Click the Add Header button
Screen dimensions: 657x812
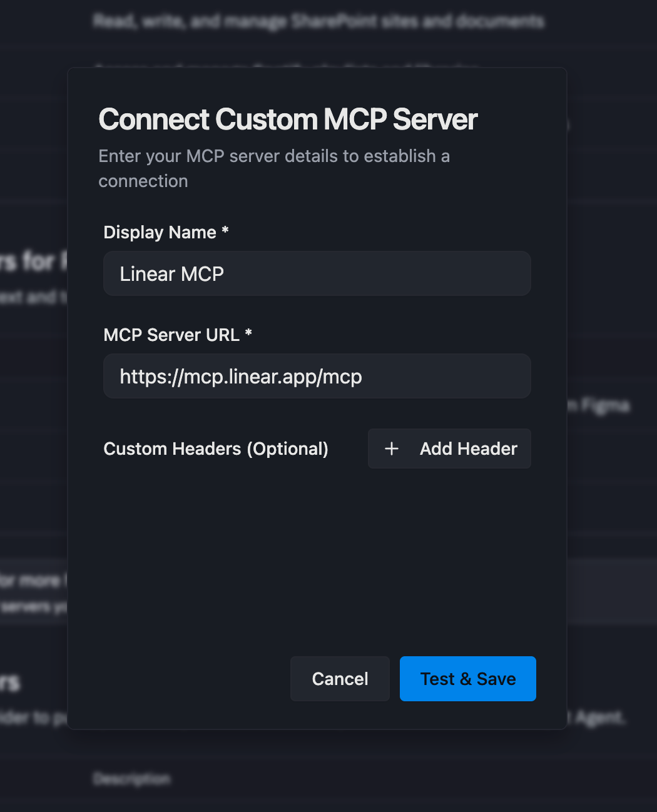click(x=449, y=449)
